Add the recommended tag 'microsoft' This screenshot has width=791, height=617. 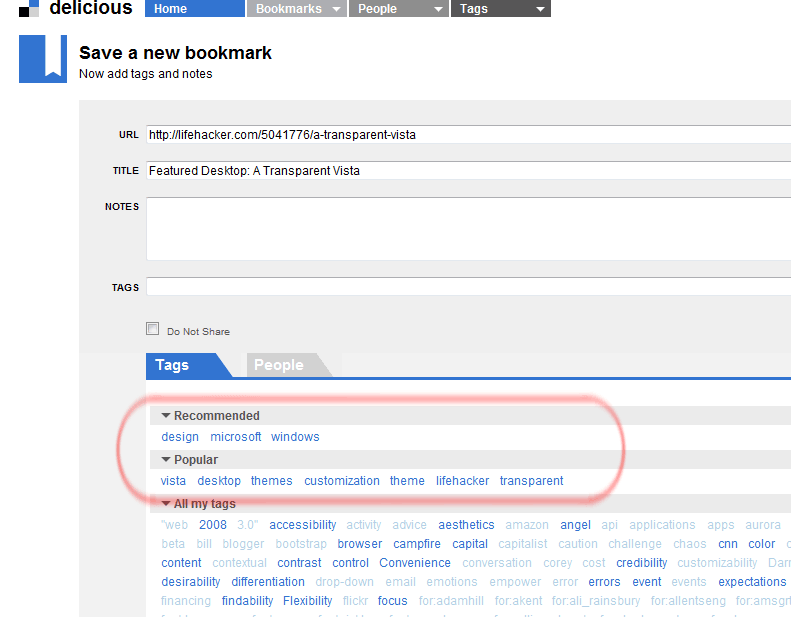(x=236, y=437)
